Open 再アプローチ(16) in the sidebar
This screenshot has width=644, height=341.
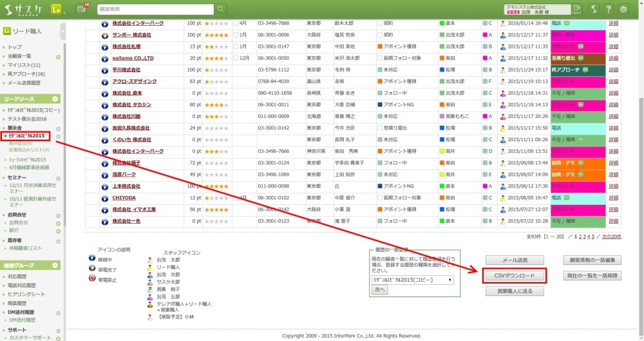[26, 74]
